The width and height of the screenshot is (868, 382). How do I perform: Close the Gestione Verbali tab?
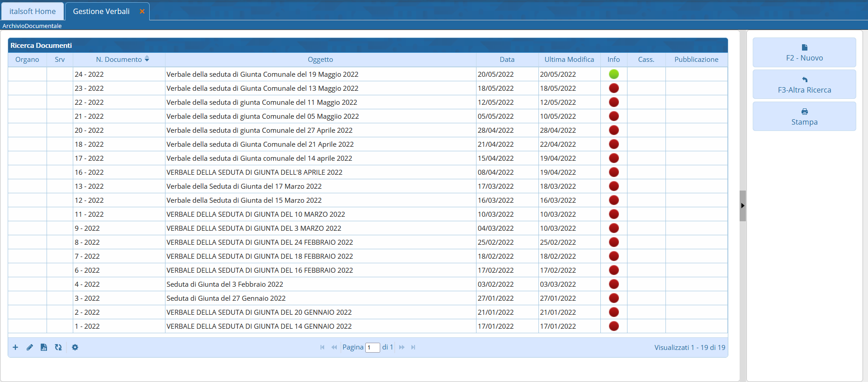tap(142, 11)
